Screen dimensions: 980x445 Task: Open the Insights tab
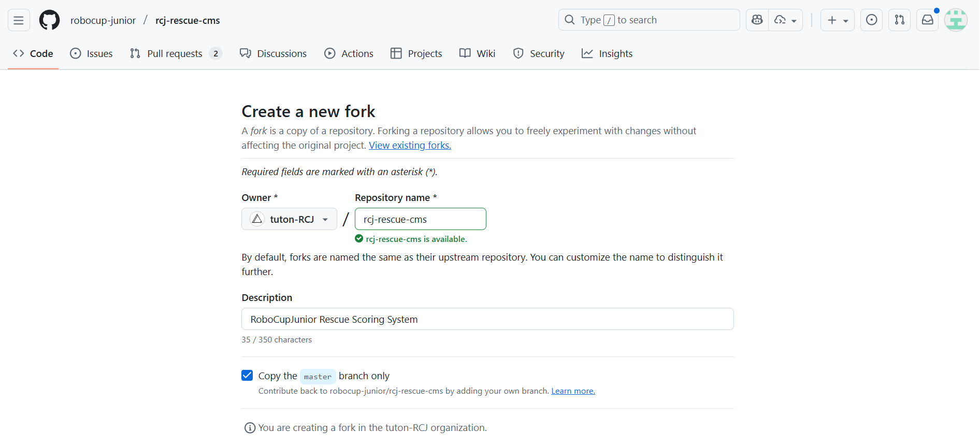pyautogui.click(x=607, y=53)
